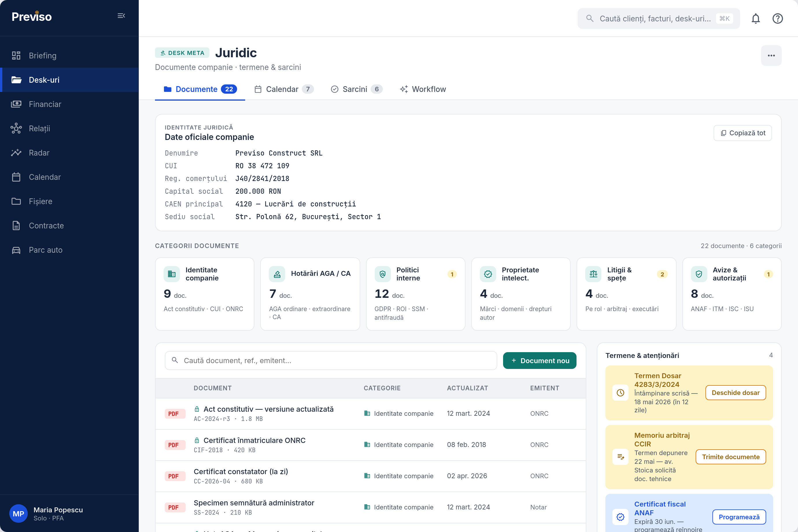Click Programează button
Image resolution: width=798 pixels, height=532 pixels.
739,517
